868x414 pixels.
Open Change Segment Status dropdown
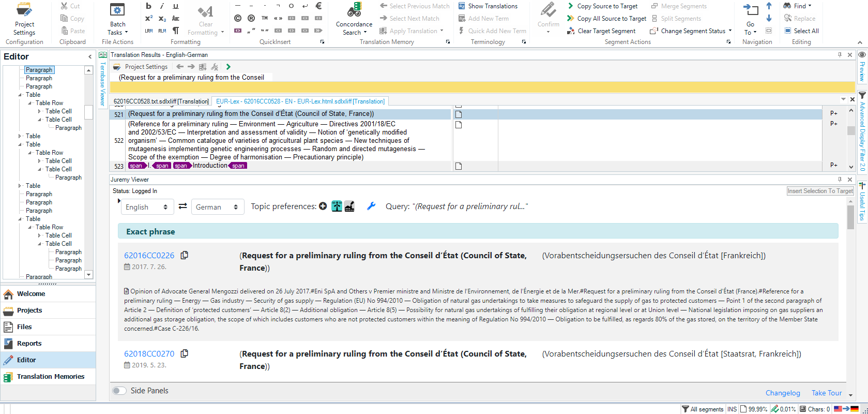coord(691,31)
